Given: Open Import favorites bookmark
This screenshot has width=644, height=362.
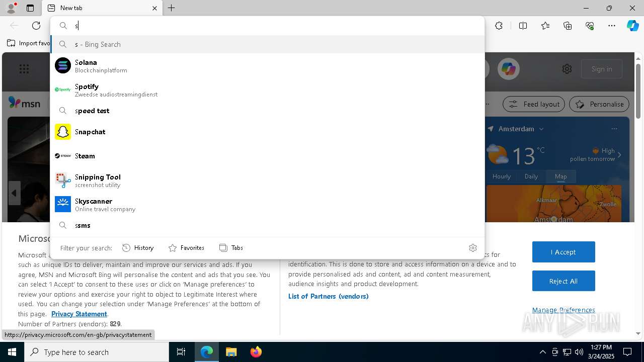Looking at the screenshot, I should [x=29, y=43].
